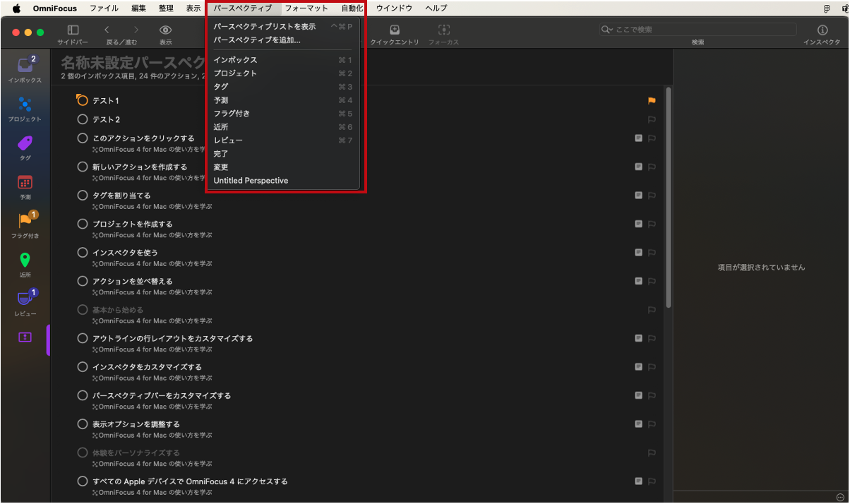Complete the プロジェクトを作成する action
The height and width of the screenshot is (504, 850).
pos(83,224)
